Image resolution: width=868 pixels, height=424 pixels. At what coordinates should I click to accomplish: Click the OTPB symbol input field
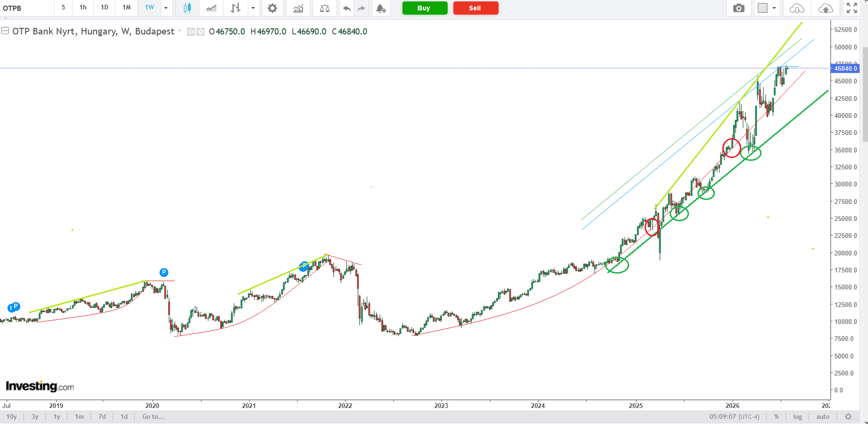[26, 8]
